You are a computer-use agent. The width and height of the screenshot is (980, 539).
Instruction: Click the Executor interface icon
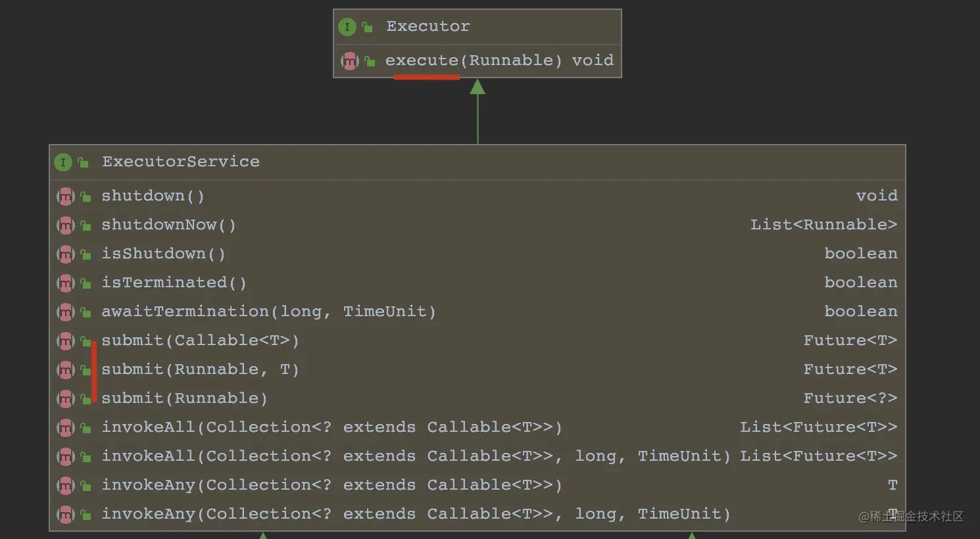[x=347, y=27]
